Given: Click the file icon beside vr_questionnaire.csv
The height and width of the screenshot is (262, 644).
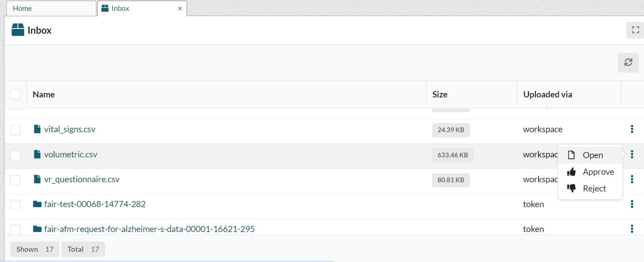Looking at the screenshot, I should pyautogui.click(x=37, y=179).
